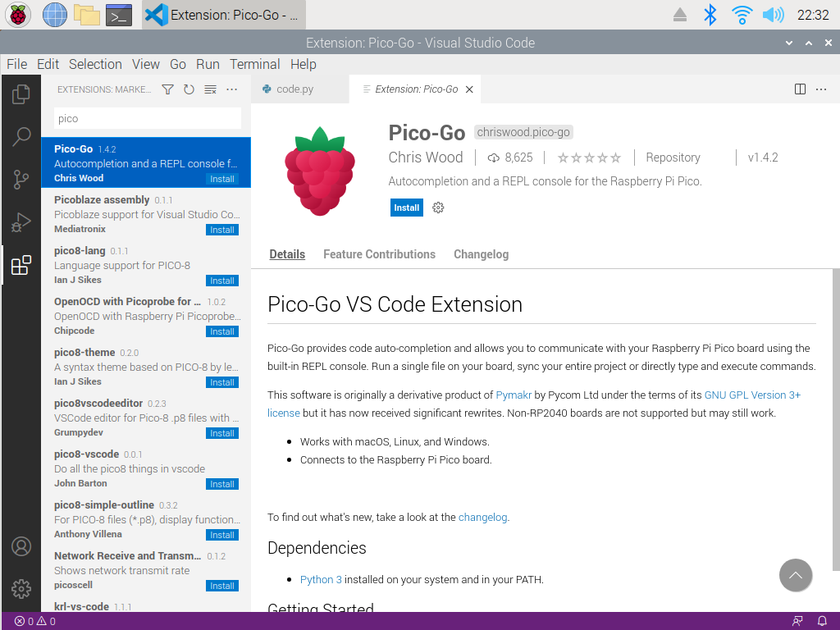Refresh the extensions list

point(189,89)
